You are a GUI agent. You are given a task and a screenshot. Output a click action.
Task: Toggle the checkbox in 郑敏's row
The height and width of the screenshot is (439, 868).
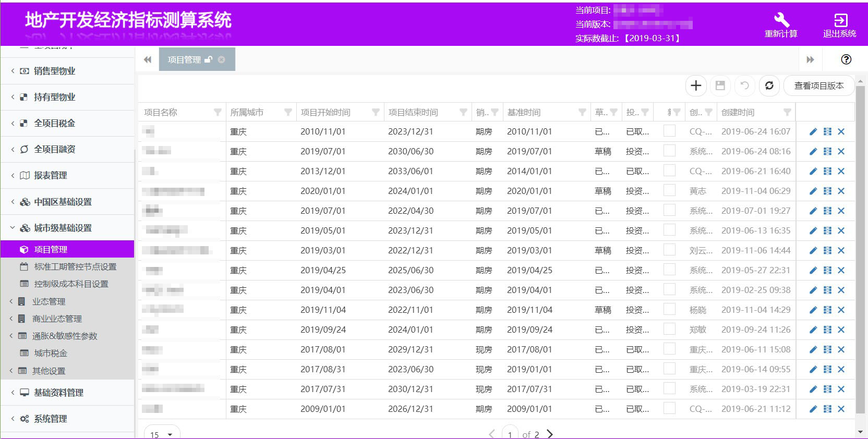point(669,330)
